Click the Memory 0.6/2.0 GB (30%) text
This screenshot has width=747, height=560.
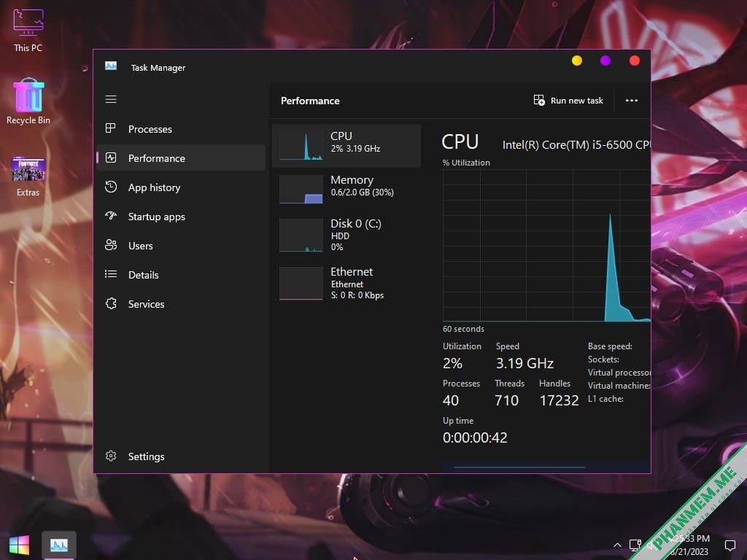click(x=362, y=192)
